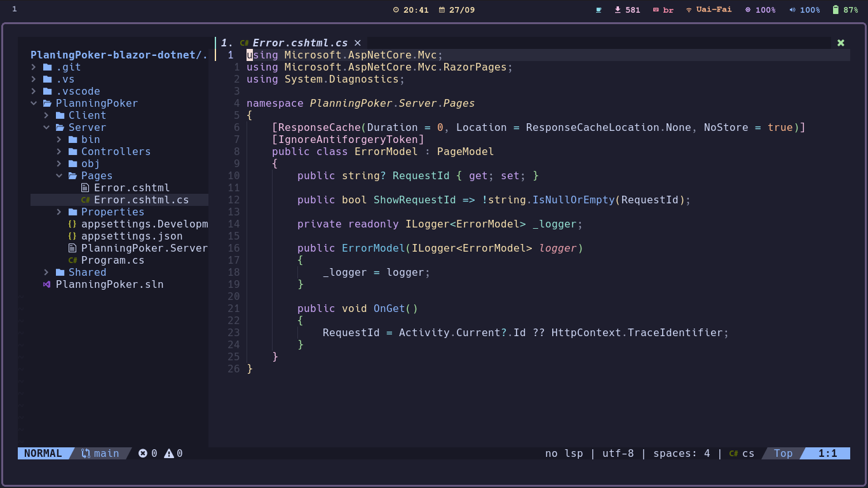Click the Pages open folder icon
868x488 pixels.
(72, 176)
